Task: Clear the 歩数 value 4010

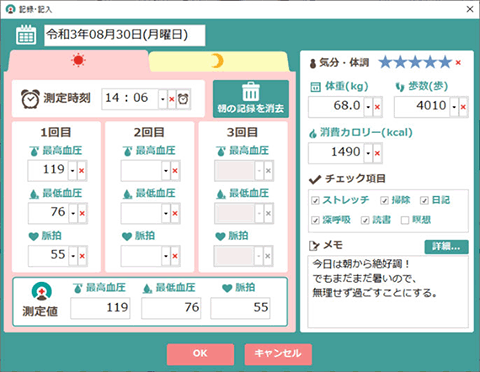Action: click(x=463, y=107)
